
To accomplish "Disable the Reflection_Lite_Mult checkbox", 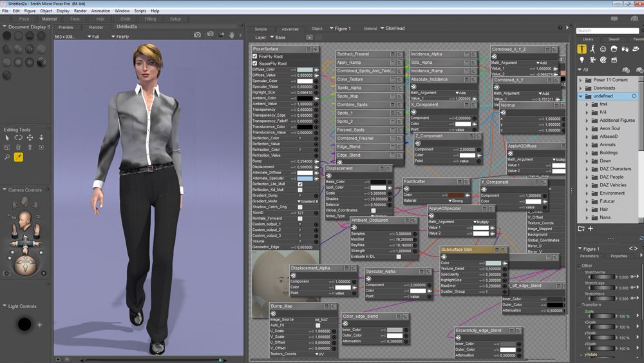I will coord(300,184).
